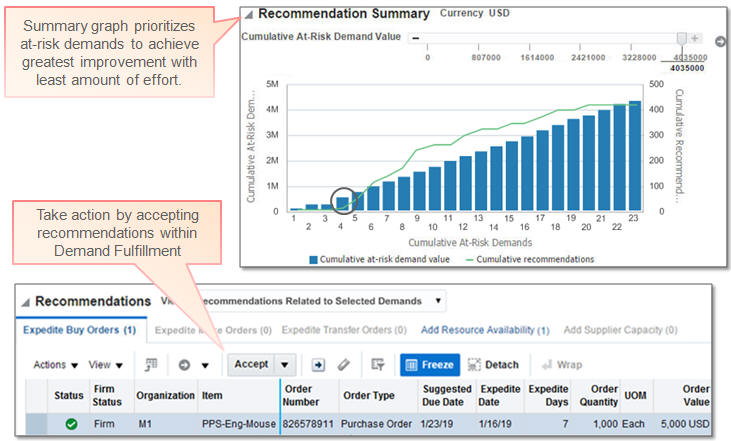Detach the recommendations table
The height and width of the screenshot is (441, 731).
494,365
